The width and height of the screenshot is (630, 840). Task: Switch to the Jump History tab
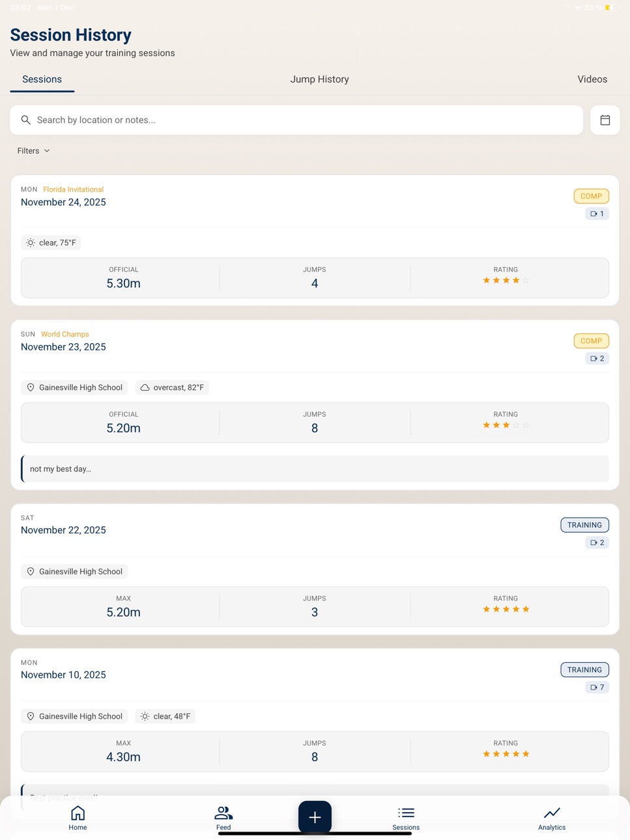click(x=319, y=79)
